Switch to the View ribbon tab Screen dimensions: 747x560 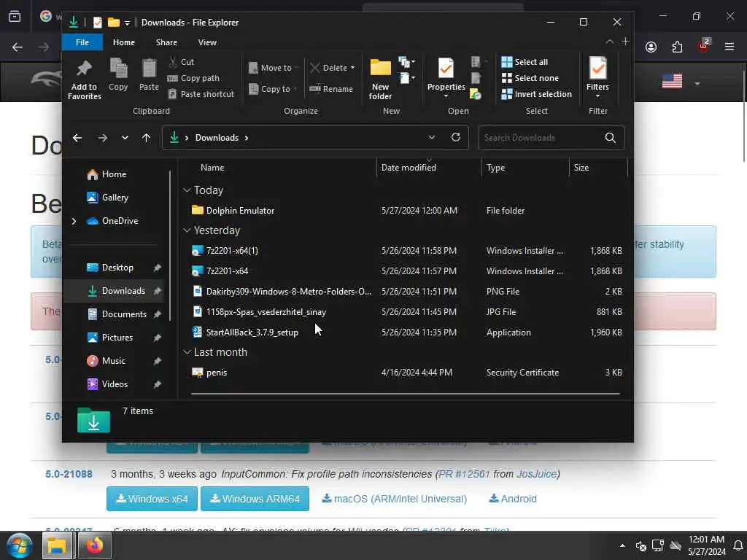(x=207, y=42)
